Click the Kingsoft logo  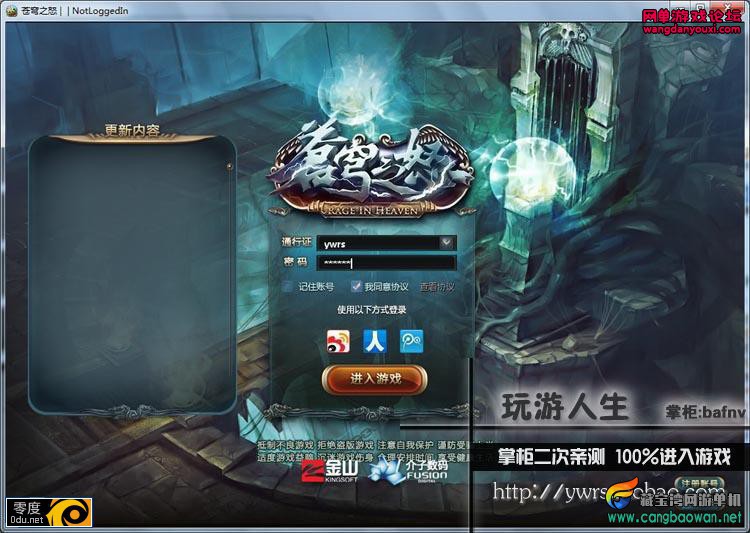(x=330, y=470)
